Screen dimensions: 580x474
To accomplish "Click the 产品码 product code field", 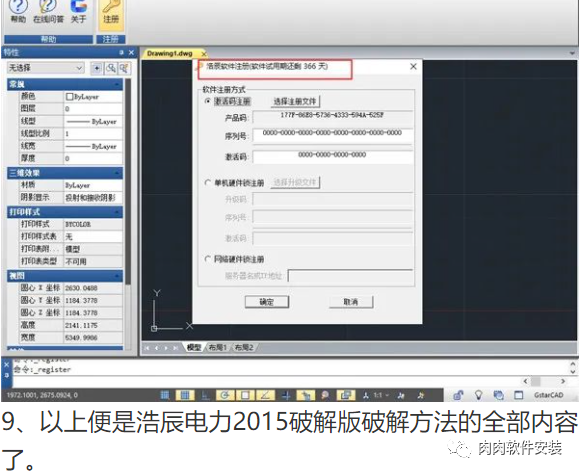I will click(333, 118).
